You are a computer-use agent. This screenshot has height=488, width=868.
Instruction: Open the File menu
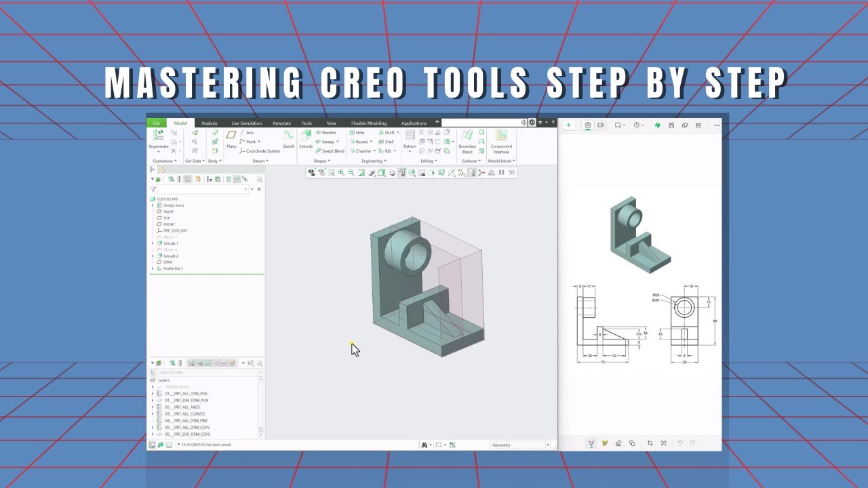[x=156, y=123]
